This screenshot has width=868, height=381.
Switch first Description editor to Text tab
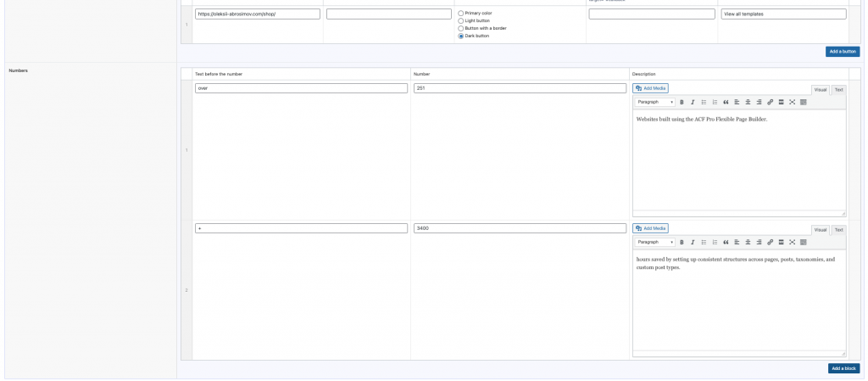[x=838, y=90]
